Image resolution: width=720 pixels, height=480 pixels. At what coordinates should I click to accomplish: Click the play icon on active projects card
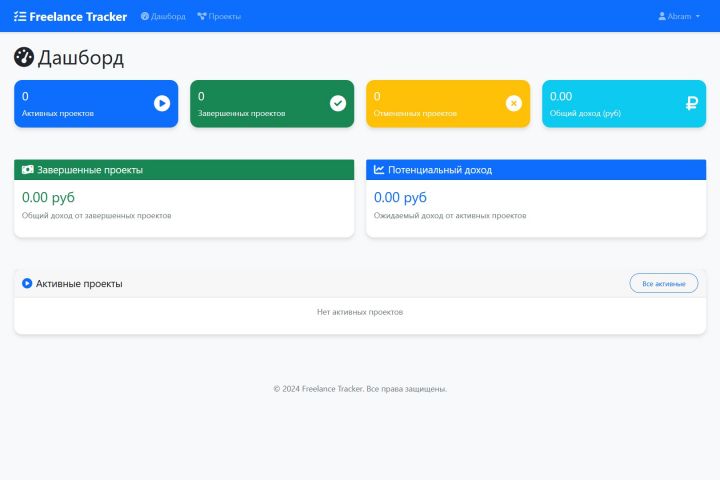(162, 103)
